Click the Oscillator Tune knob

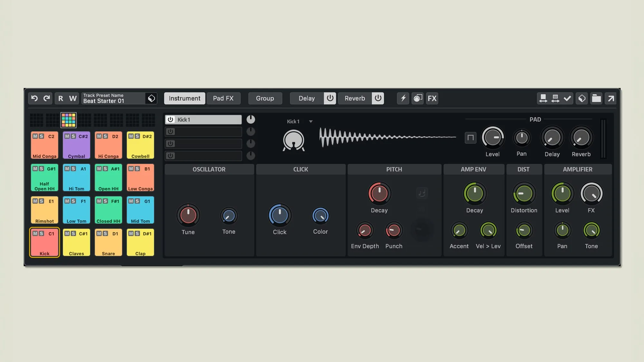pos(188,216)
